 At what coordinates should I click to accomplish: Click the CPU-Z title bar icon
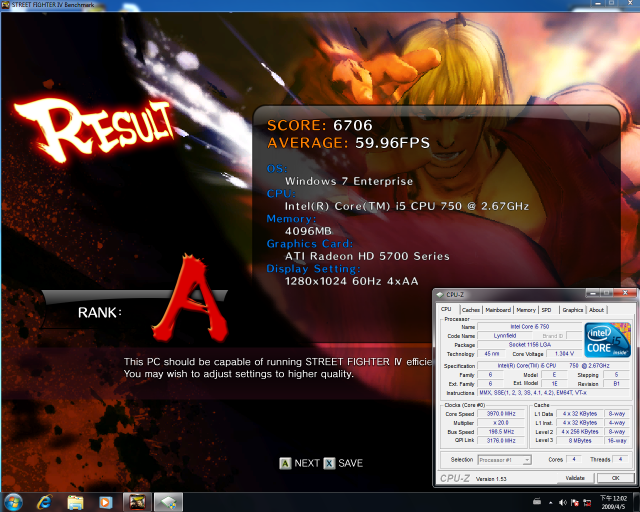tap(440, 294)
